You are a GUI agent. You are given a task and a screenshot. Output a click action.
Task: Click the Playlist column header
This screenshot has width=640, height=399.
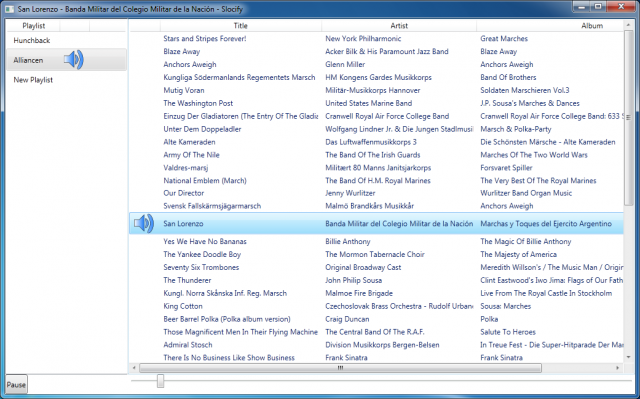click(x=33, y=26)
